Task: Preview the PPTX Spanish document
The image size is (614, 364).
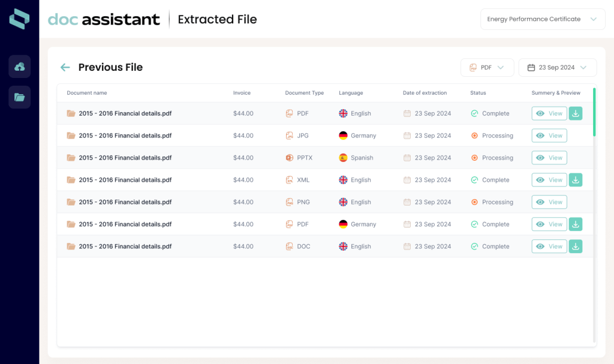Action: pyautogui.click(x=549, y=158)
